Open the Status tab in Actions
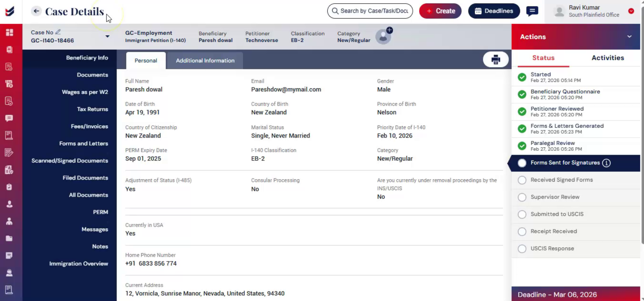 coord(543,58)
